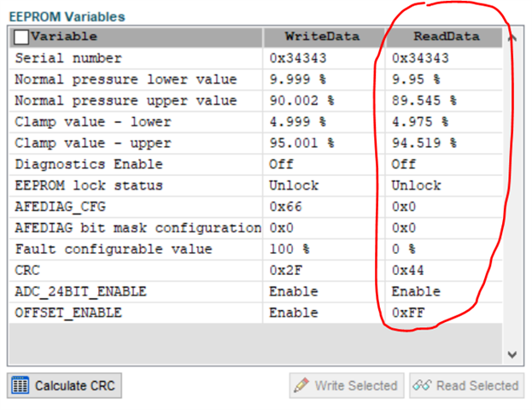The height and width of the screenshot is (410, 532).
Task: Click the calculator icon on Calculate CRC
Action: (x=20, y=386)
